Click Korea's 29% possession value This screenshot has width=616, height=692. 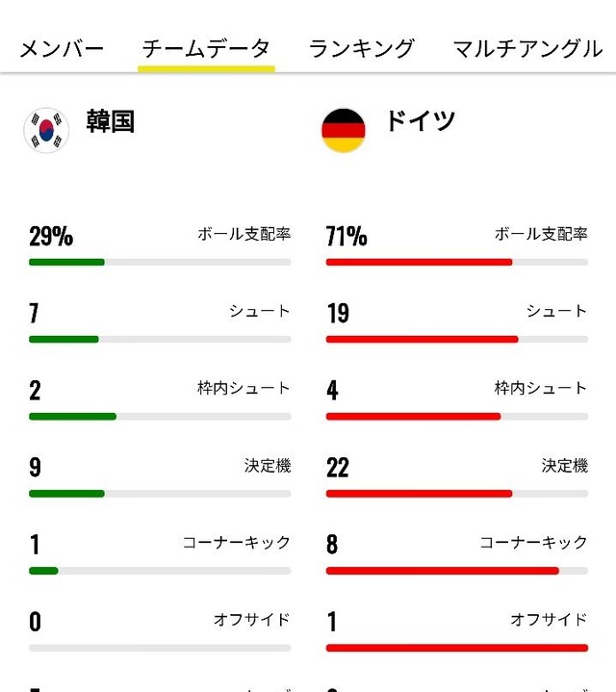coord(51,236)
